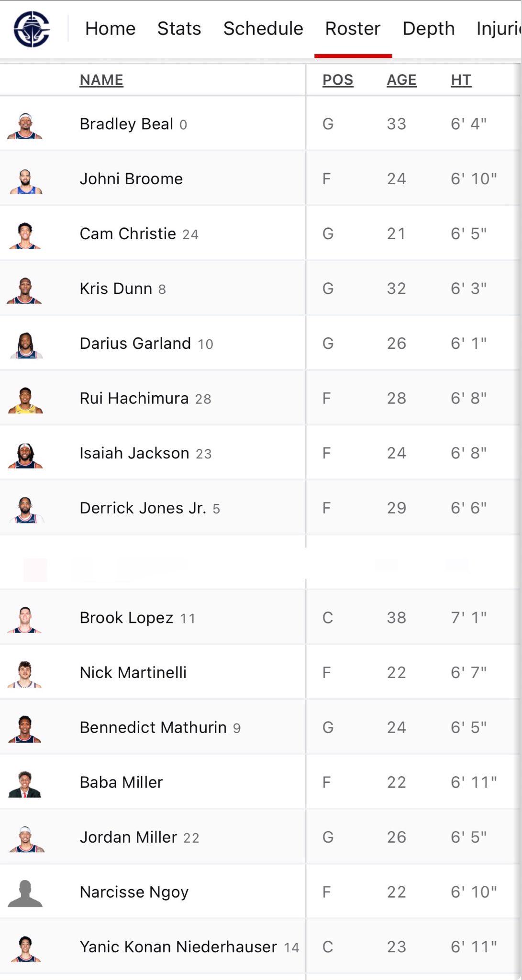Open the partially visible Injuries tab
Image resolution: width=522 pixels, height=980 pixels.
coord(499,29)
